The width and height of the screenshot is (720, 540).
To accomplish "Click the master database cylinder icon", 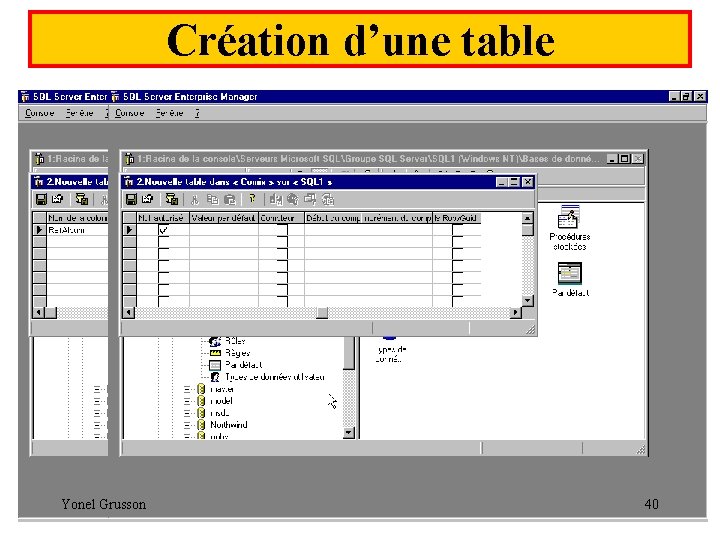I will point(201,389).
